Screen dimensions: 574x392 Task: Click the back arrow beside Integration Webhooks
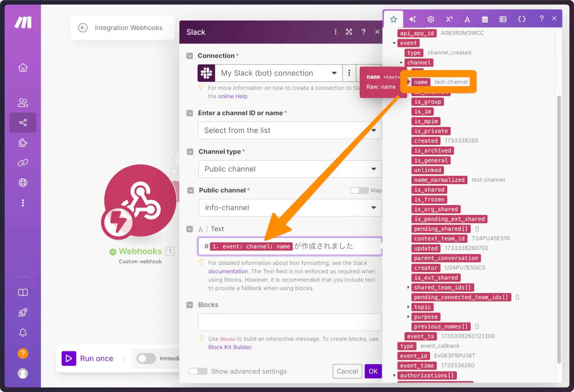83,28
